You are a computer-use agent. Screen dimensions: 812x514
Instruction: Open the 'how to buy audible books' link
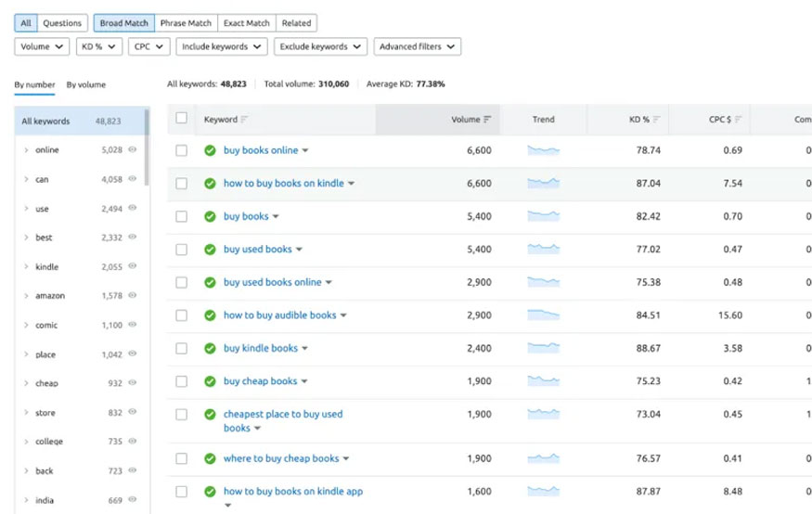pos(279,315)
